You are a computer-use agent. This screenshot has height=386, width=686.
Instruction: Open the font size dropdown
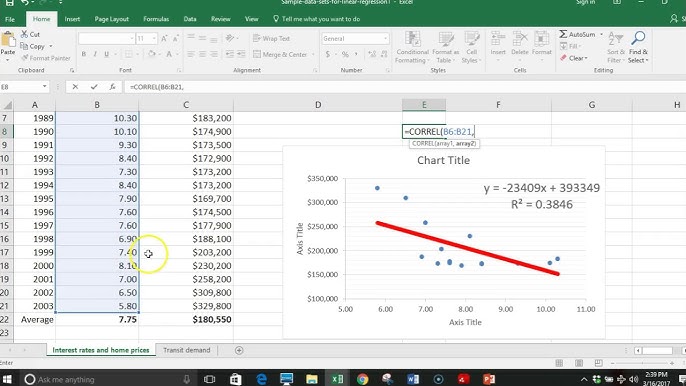click(154, 39)
